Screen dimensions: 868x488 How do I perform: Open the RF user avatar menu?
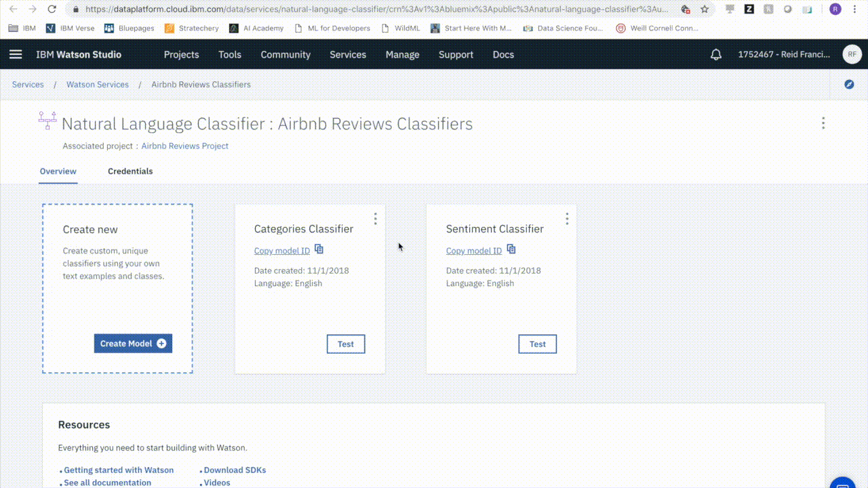852,54
